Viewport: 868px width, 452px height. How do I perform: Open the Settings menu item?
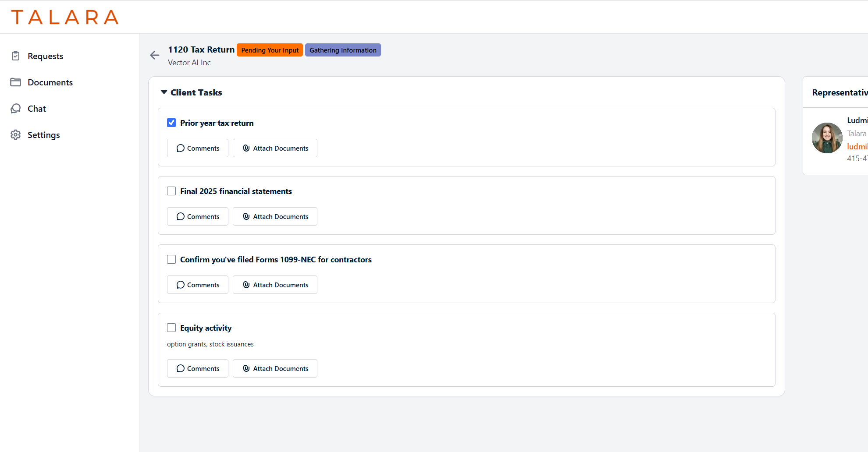tap(43, 135)
